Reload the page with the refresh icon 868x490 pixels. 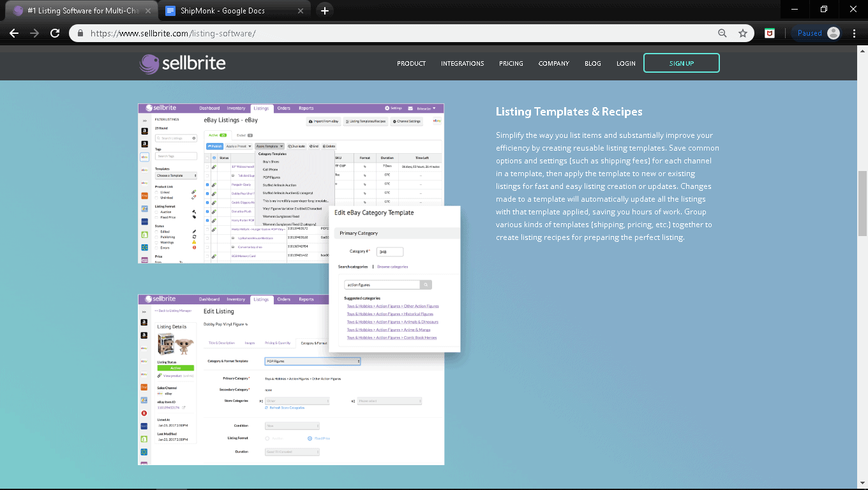coord(55,33)
